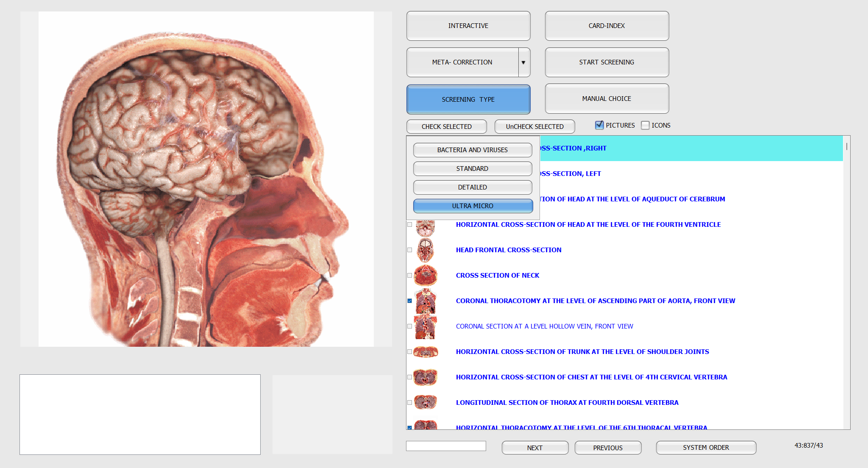Click the Thorax Fourth Dorsal Vertebra thumbnail
This screenshot has width=868, height=468.
425,402
